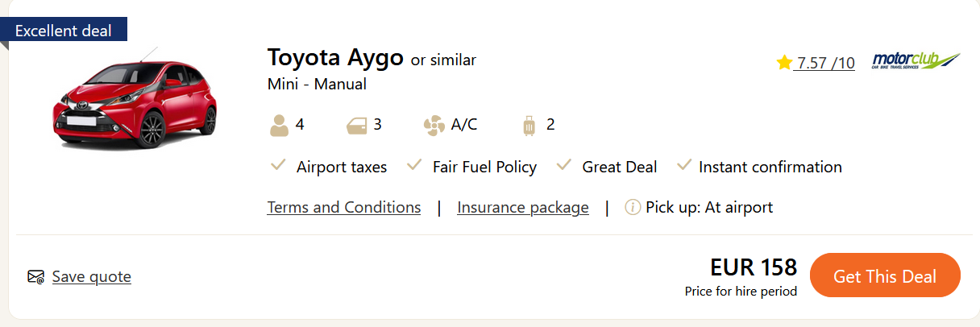The width and height of the screenshot is (980, 327).
Task: Click the Instant confirmation checkmark
Action: point(684,166)
